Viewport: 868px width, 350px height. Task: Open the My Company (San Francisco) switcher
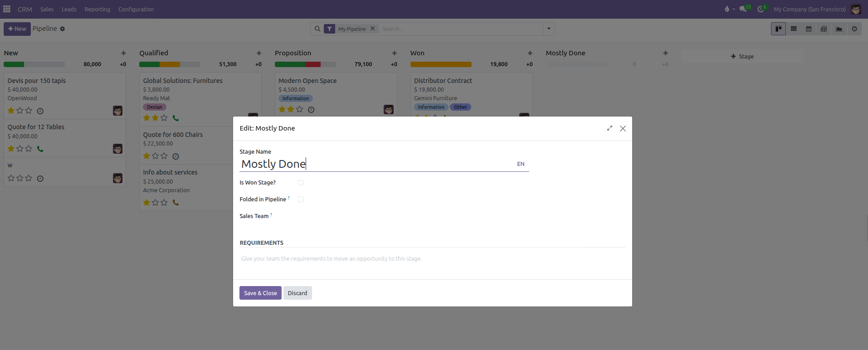809,9
